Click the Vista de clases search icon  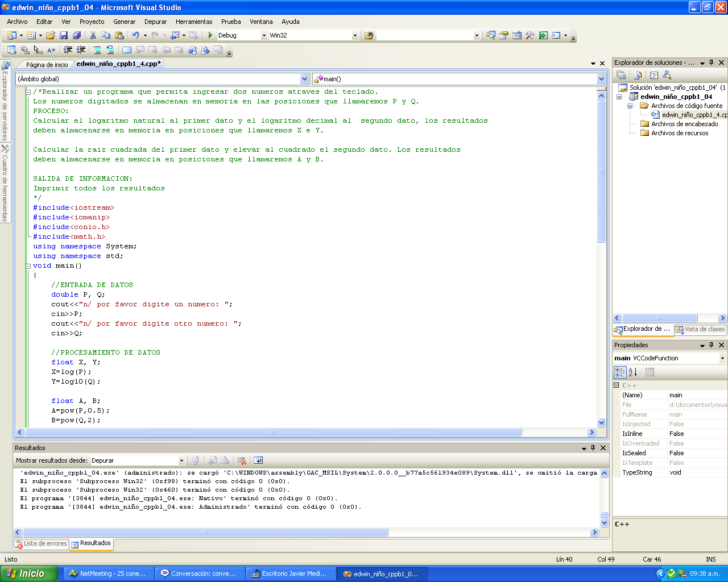tap(667, 74)
